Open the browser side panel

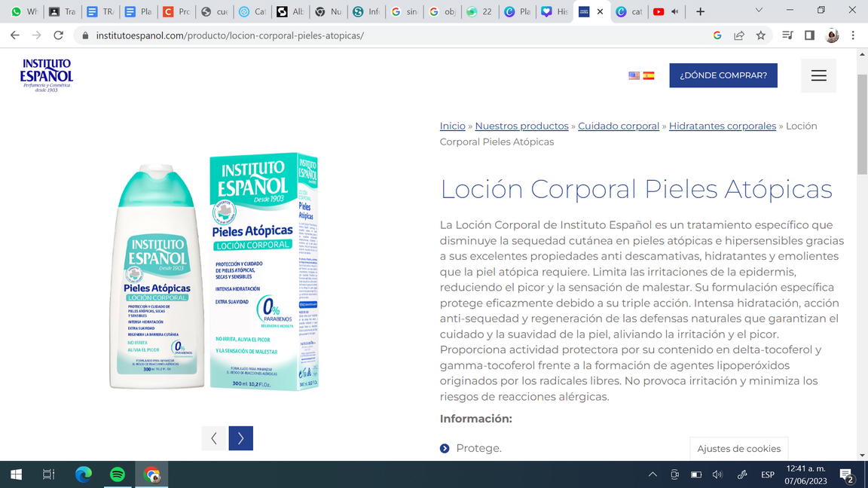809,35
